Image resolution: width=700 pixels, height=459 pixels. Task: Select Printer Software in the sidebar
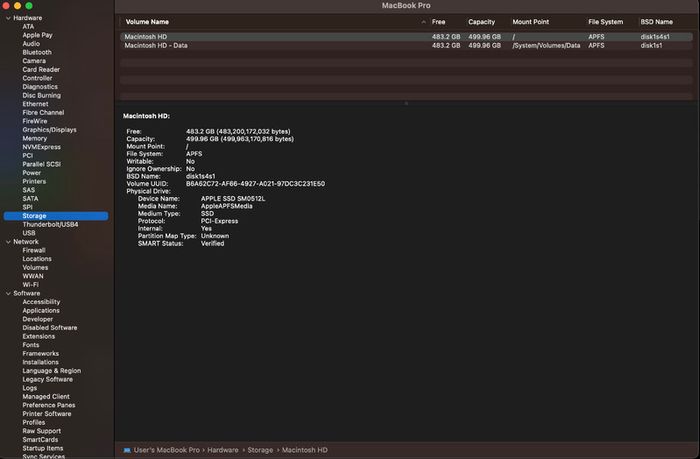[x=47, y=414]
